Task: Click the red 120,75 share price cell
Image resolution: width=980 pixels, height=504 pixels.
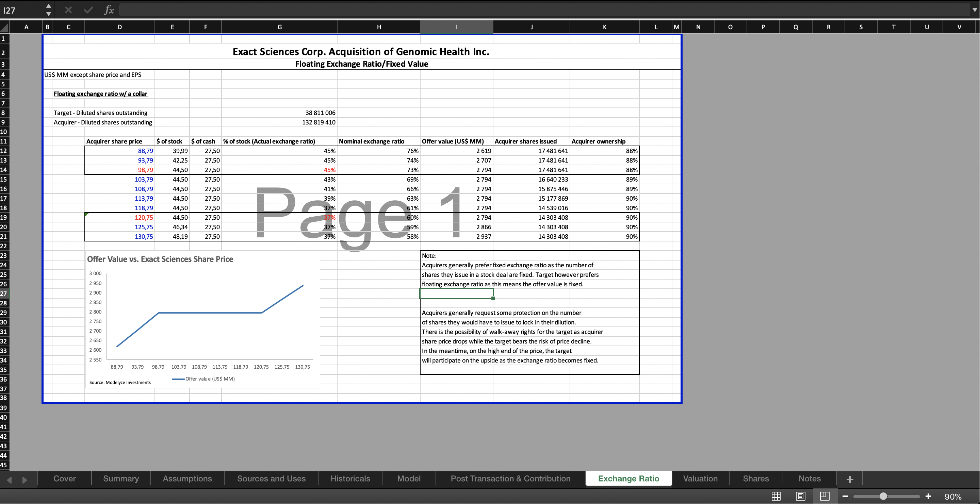Action: pos(119,217)
